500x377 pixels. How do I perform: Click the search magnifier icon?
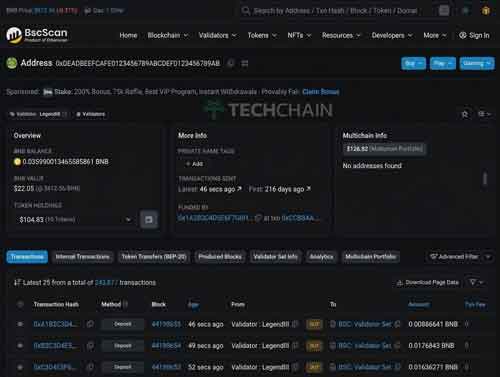coord(246,11)
